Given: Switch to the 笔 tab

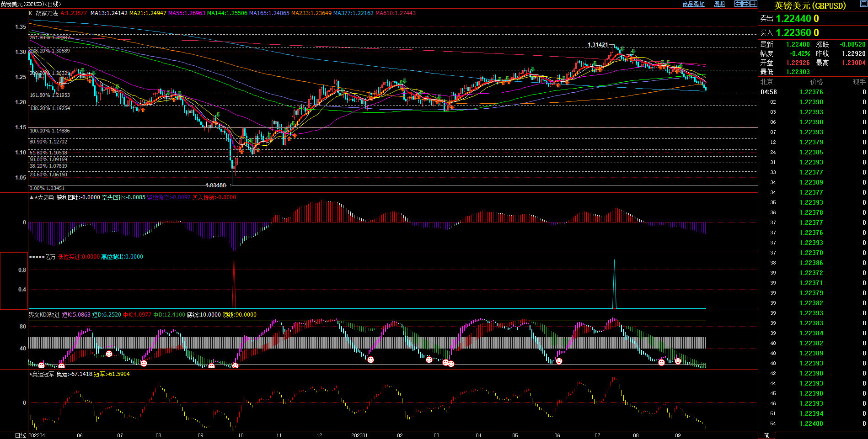Looking at the screenshot, I should tap(766, 435).
